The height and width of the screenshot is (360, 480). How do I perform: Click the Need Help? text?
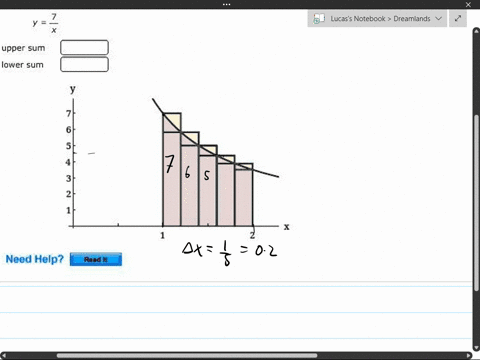35,259
